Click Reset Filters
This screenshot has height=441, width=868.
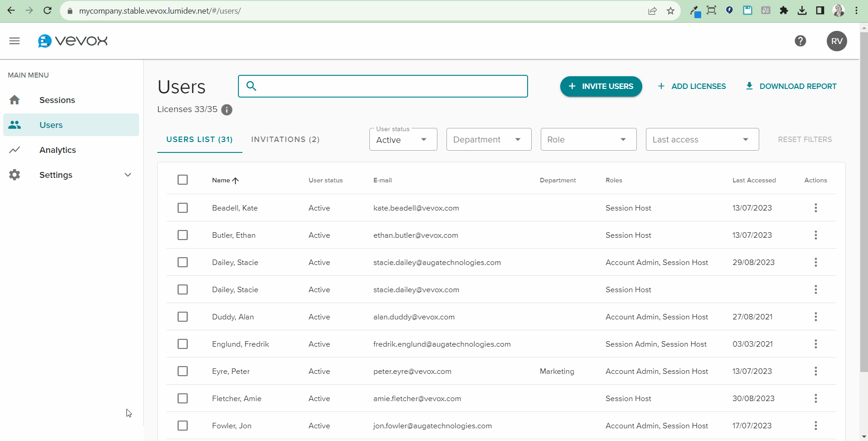click(x=805, y=139)
